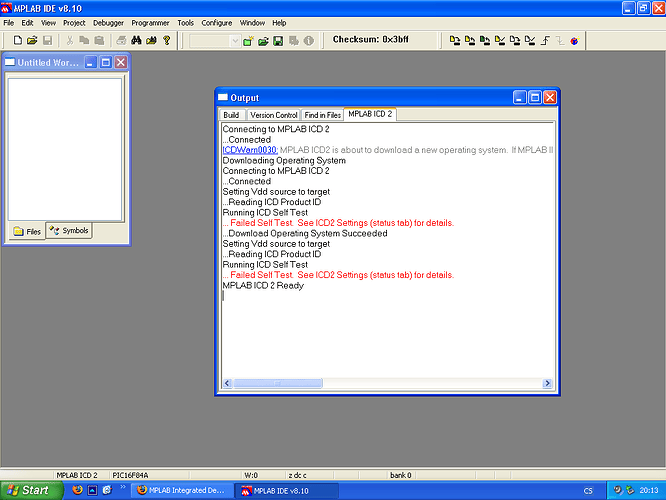666x500 pixels.
Task: Click the Copy icon in the toolbar
Action: pyautogui.click(x=84, y=40)
